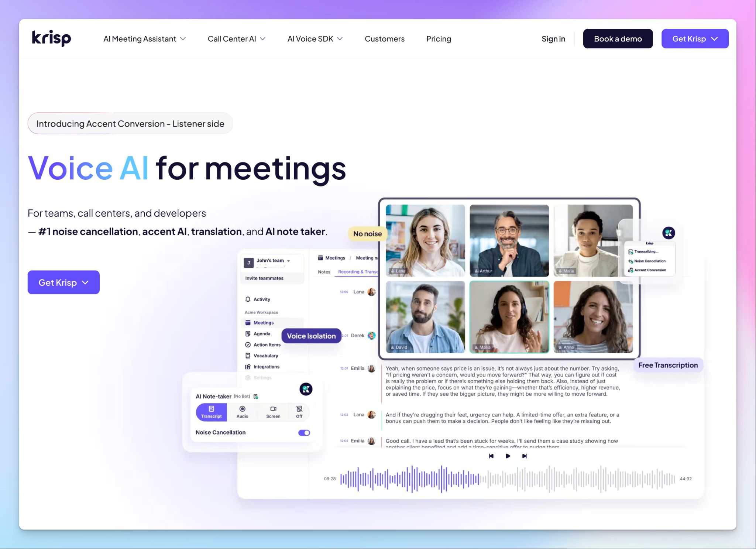Click the Meetings breadcrumb

point(331,258)
